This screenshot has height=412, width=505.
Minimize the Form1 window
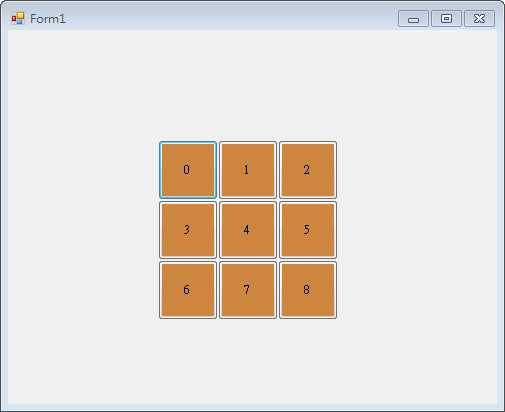pyautogui.click(x=413, y=18)
